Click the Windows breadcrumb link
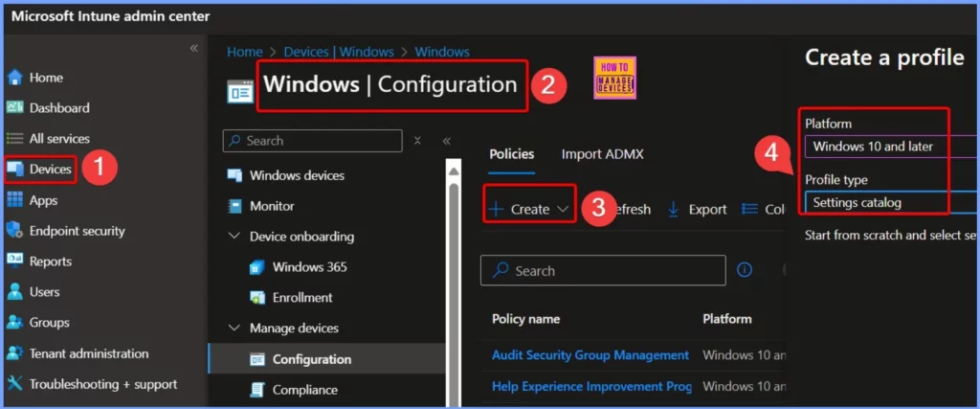 pyautogui.click(x=442, y=52)
